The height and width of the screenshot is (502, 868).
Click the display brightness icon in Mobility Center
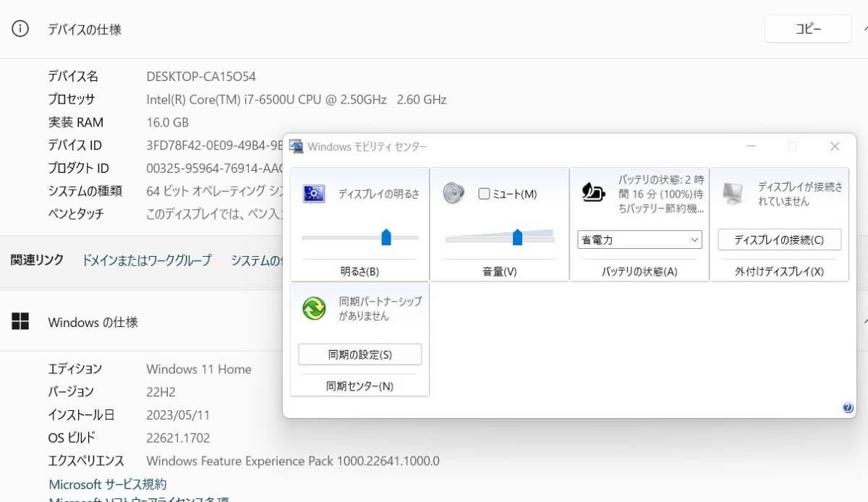(314, 193)
